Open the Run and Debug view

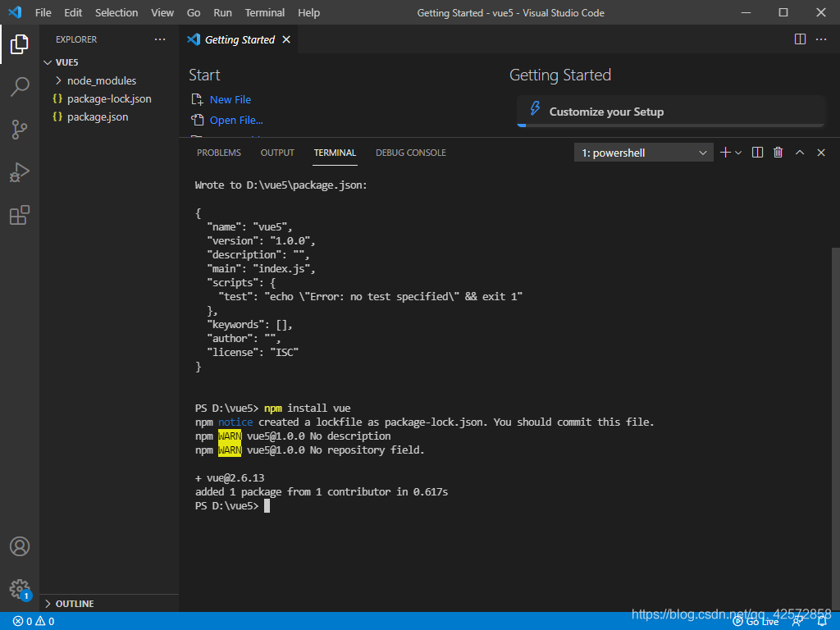(20, 172)
